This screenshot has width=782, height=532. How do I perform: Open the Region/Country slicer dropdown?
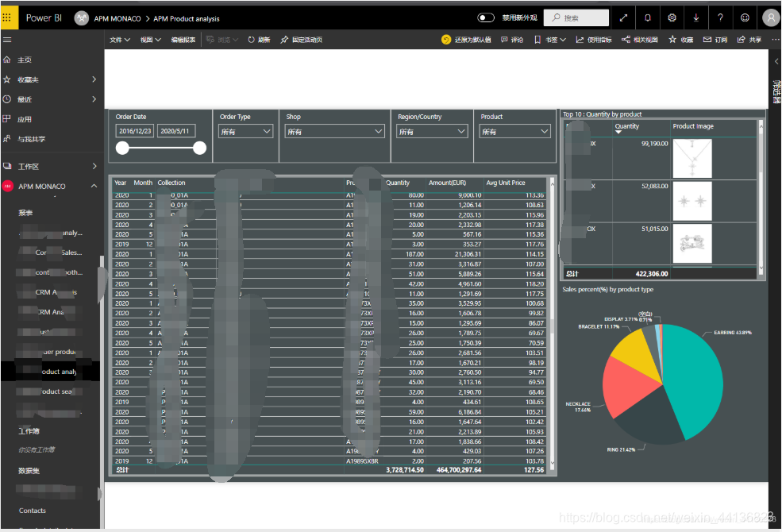point(432,132)
